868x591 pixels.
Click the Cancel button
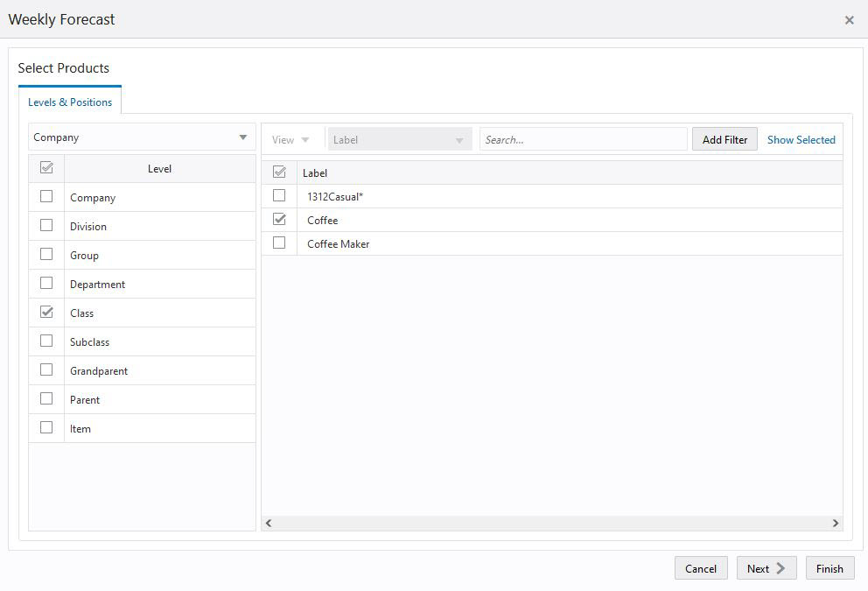(700, 568)
